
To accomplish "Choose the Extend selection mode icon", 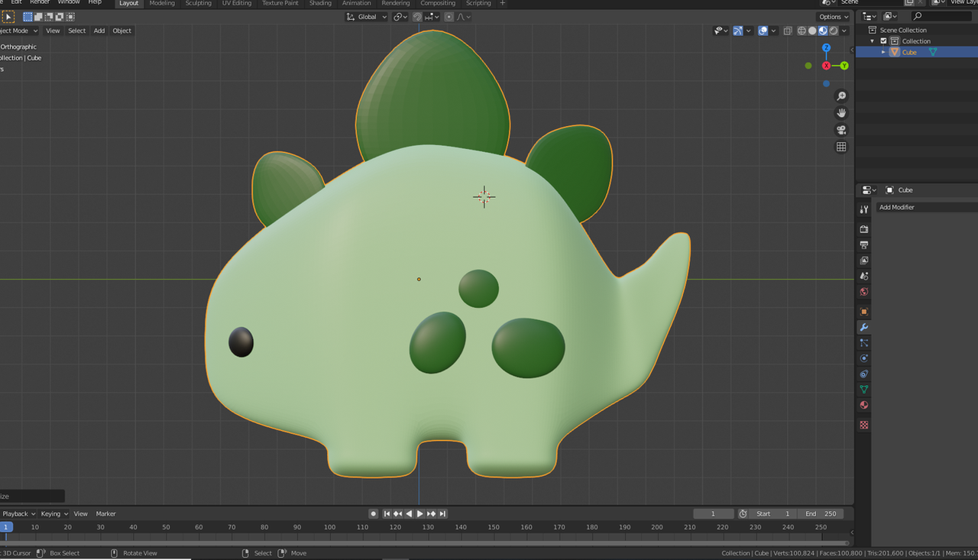I will point(38,17).
